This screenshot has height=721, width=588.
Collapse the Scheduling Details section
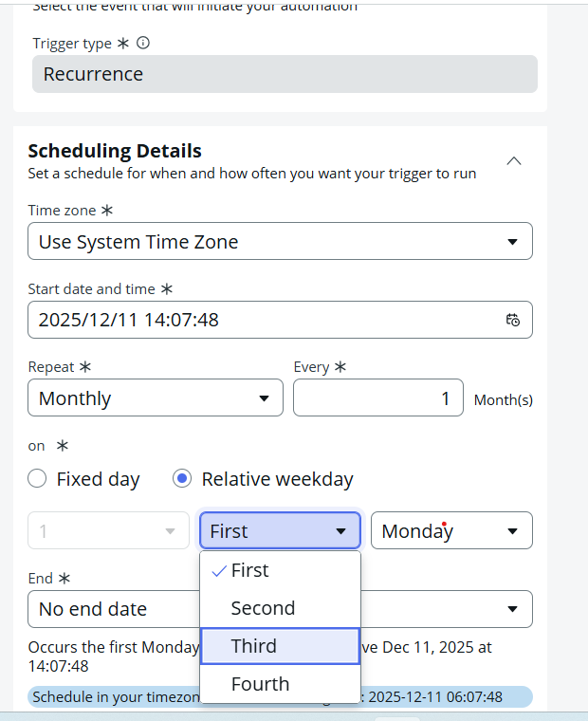pos(514,160)
